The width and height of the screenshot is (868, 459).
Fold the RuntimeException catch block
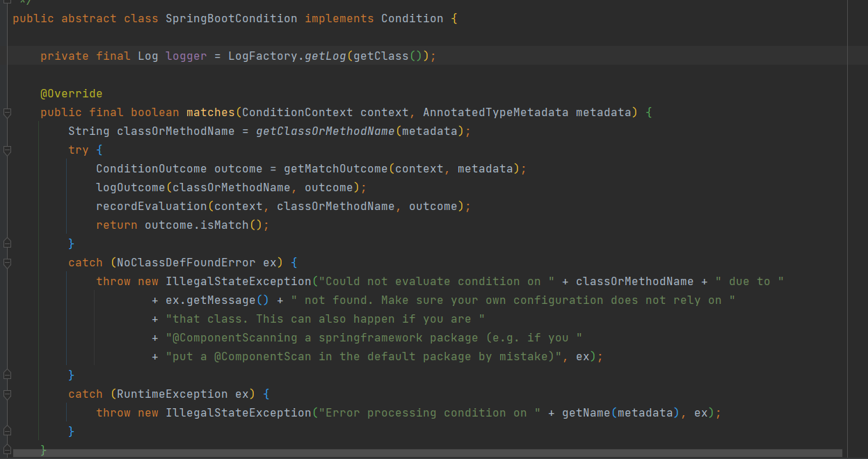pyautogui.click(x=7, y=394)
